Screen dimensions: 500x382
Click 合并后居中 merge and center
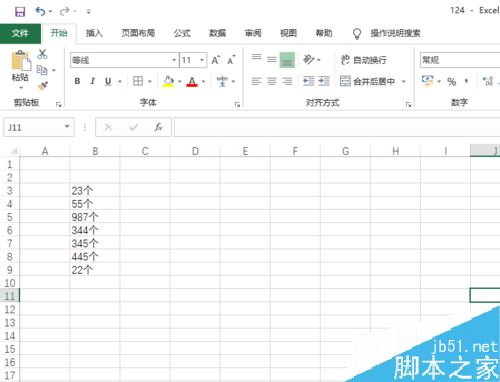point(367,81)
